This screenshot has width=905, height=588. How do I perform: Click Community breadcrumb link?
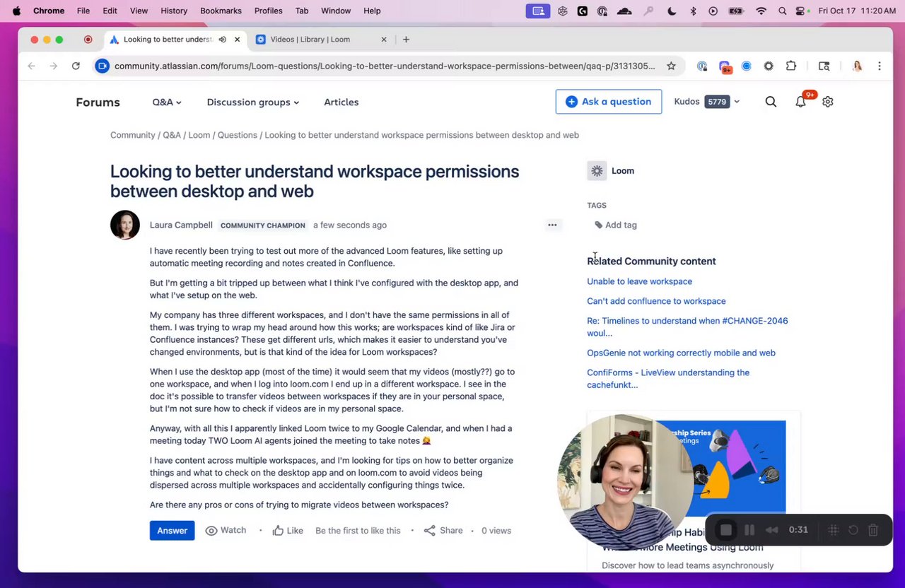[132, 135]
